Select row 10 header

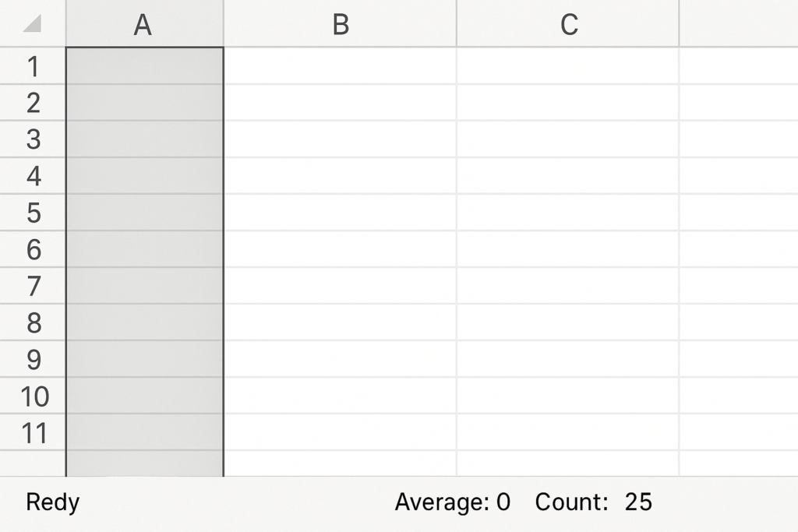pos(33,396)
